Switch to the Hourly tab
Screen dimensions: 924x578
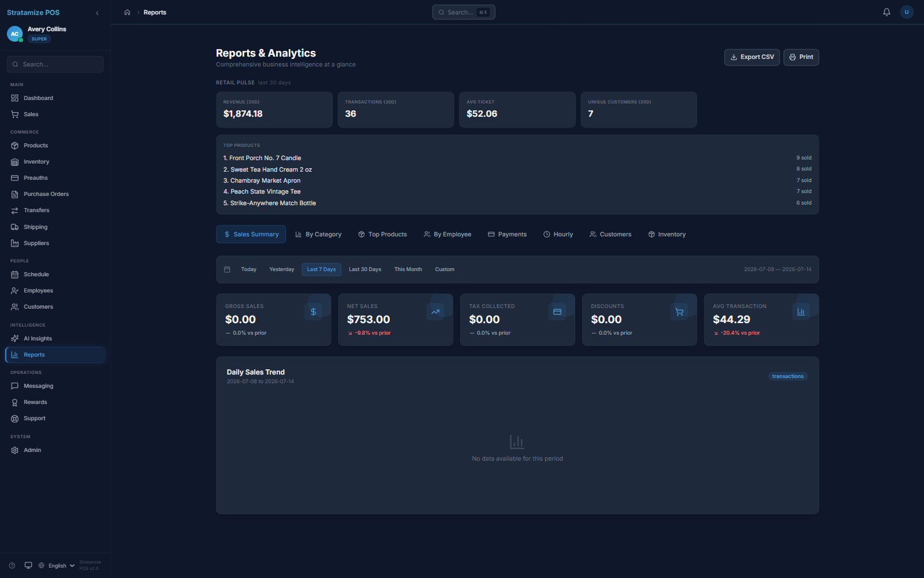(558, 234)
